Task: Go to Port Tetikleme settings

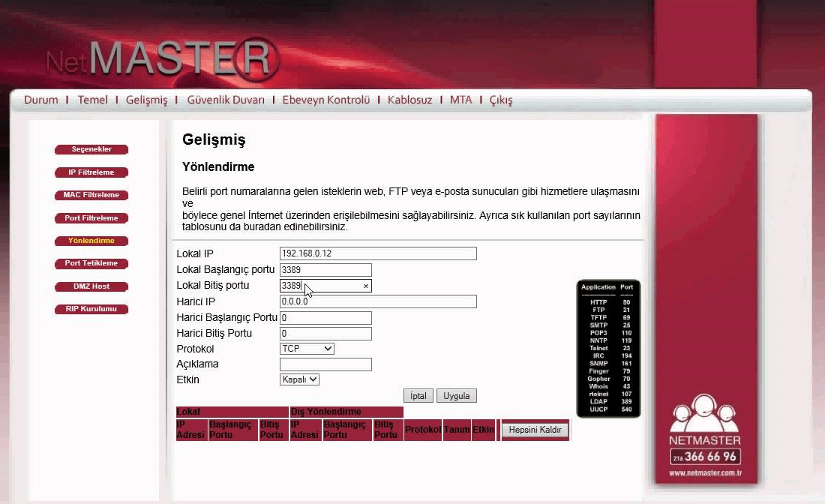Action: [91, 263]
